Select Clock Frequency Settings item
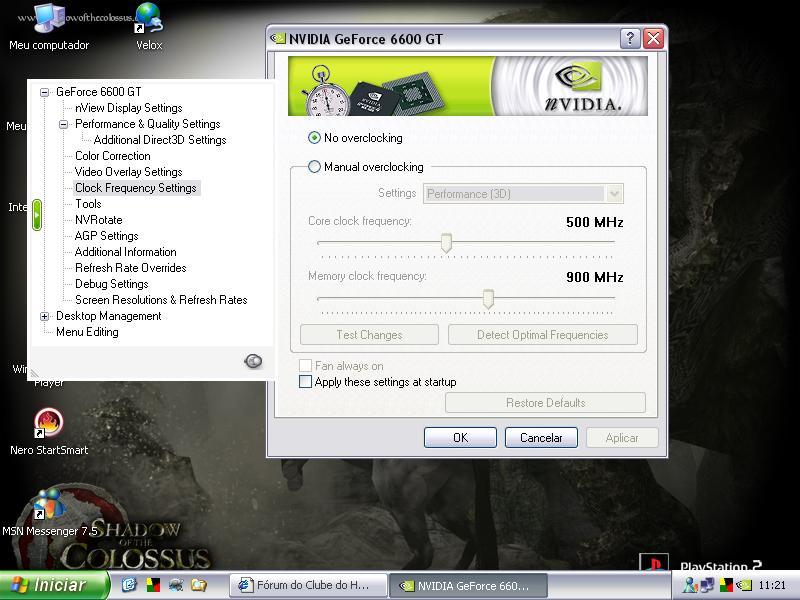The image size is (800, 600). coord(136,188)
